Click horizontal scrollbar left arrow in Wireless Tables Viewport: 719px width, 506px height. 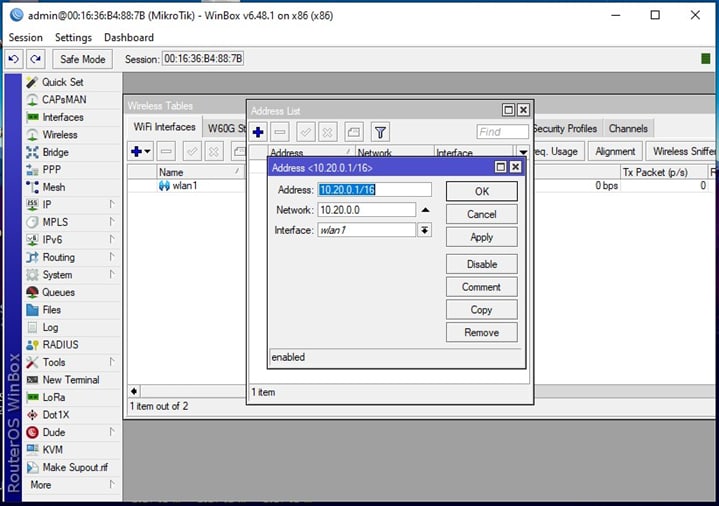point(134,391)
